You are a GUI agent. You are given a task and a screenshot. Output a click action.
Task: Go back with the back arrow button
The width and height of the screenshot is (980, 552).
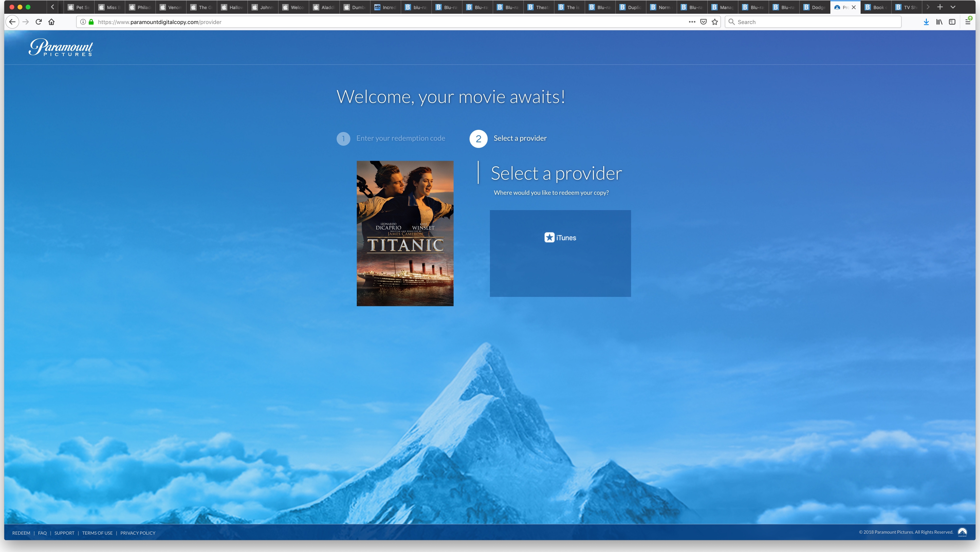[12, 22]
